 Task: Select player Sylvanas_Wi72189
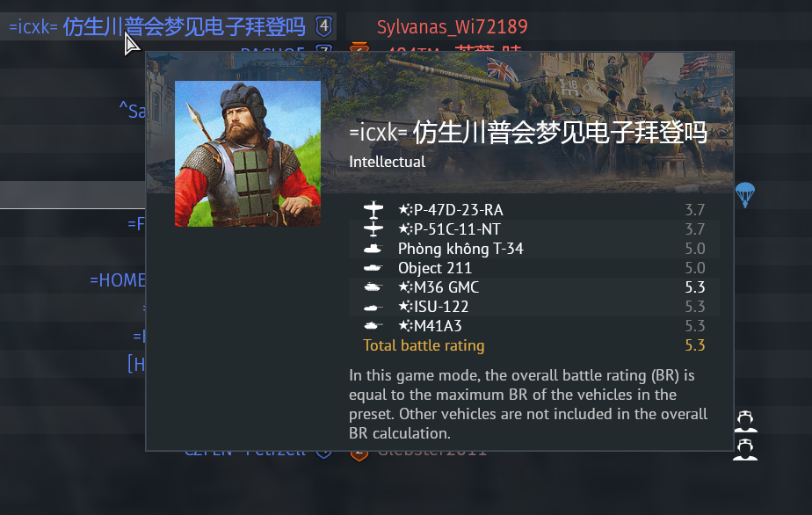[x=452, y=26]
